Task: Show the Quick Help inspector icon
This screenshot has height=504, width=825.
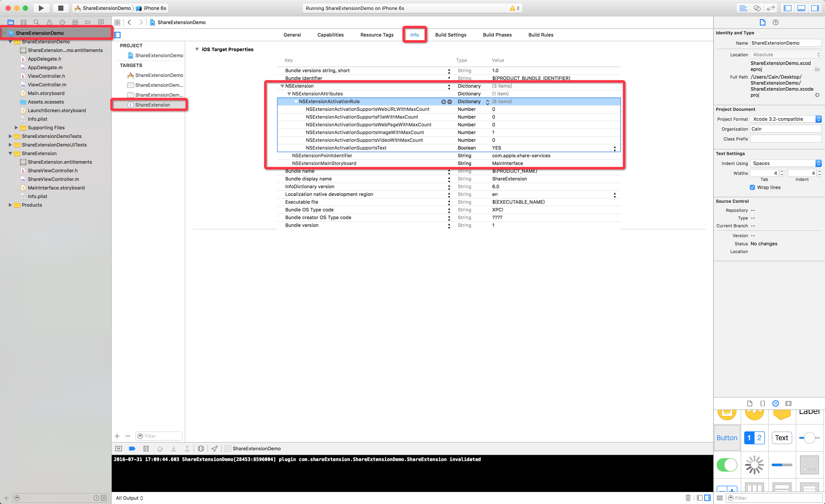Action: point(775,22)
